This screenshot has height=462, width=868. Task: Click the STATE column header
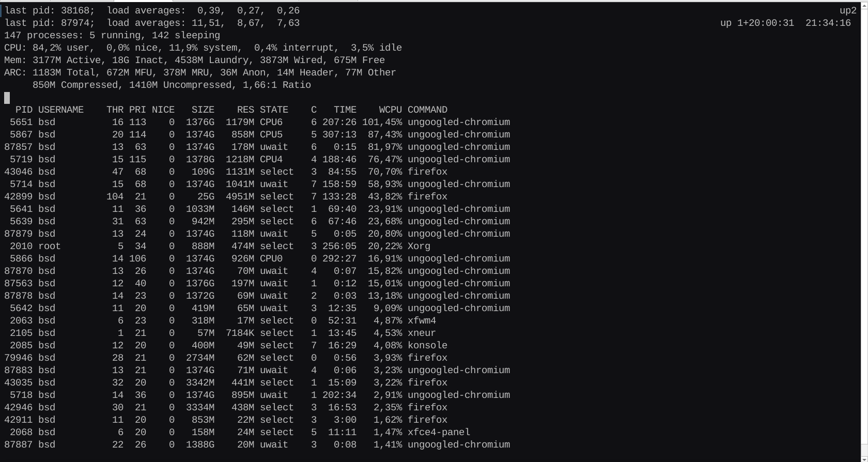(x=274, y=110)
